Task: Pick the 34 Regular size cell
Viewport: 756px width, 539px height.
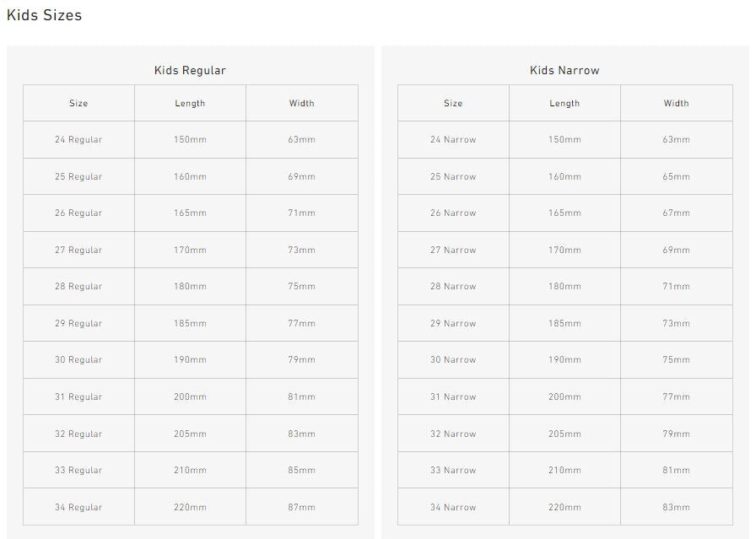Action: (x=78, y=507)
